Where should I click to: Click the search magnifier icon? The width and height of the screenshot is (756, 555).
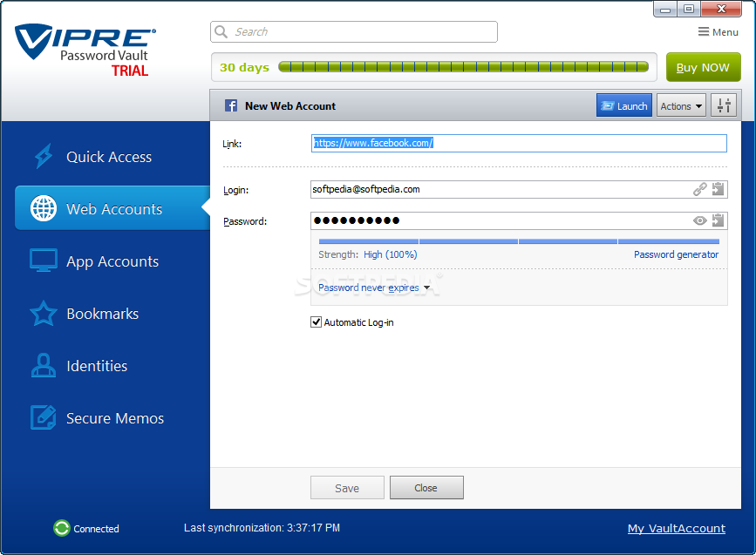[221, 31]
